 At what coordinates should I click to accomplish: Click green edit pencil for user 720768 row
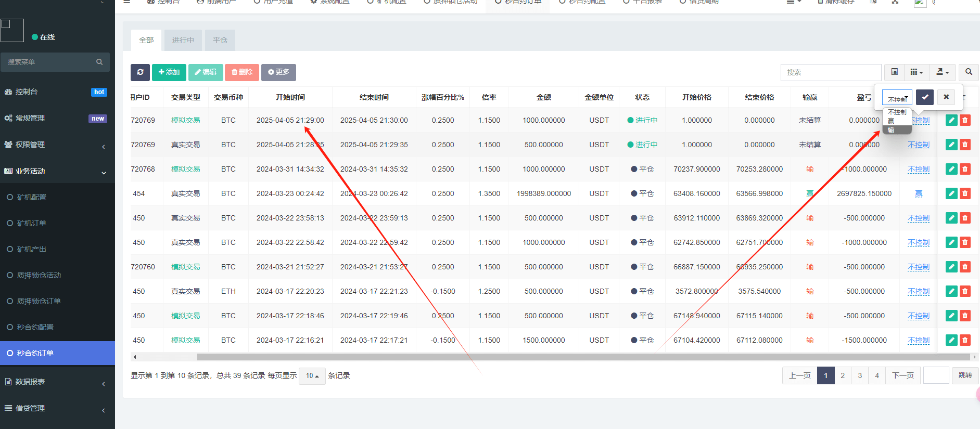pos(951,169)
